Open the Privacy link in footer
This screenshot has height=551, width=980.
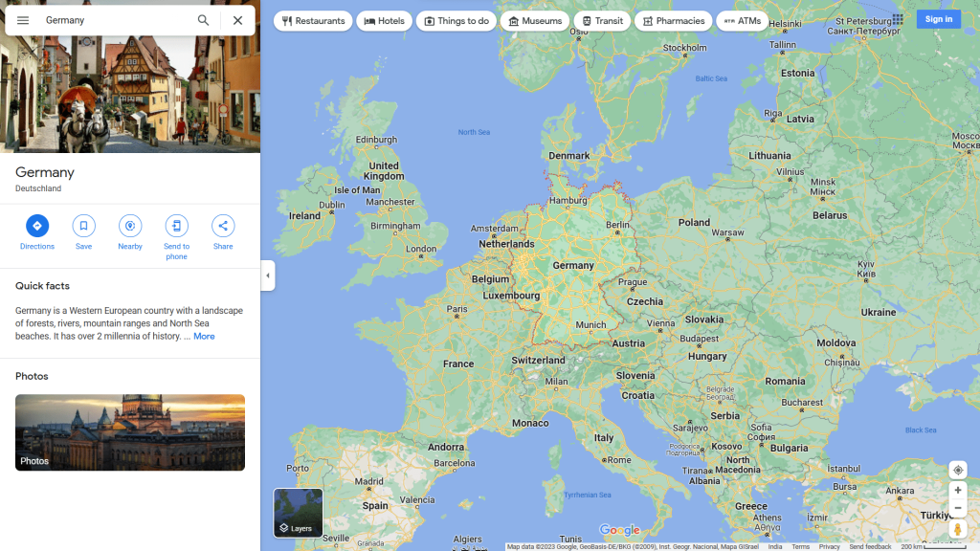point(830,546)
